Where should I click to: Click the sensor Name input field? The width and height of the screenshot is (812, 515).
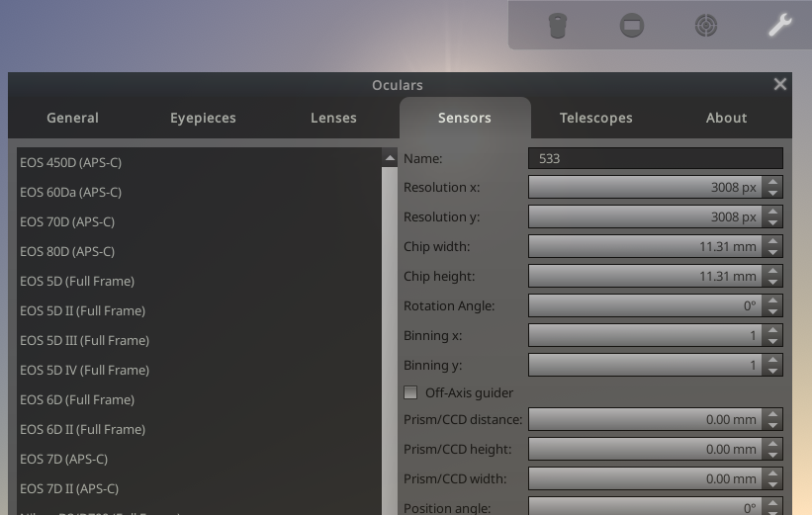click(655, 158)
